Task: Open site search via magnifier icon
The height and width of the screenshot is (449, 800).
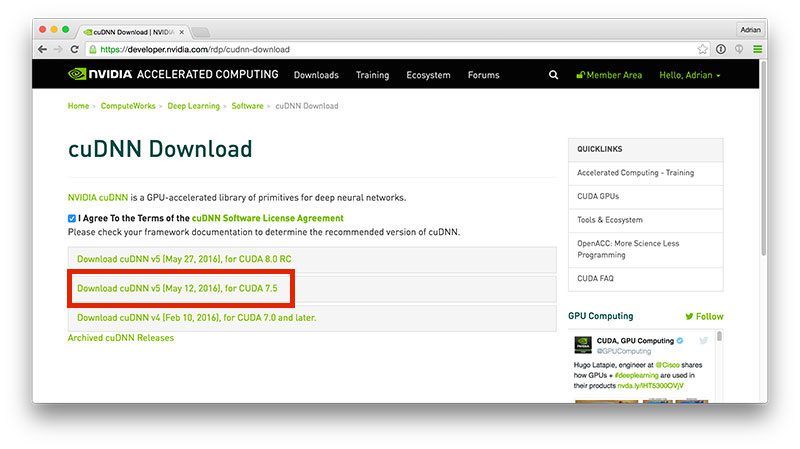Action: (x=553, y=75)
